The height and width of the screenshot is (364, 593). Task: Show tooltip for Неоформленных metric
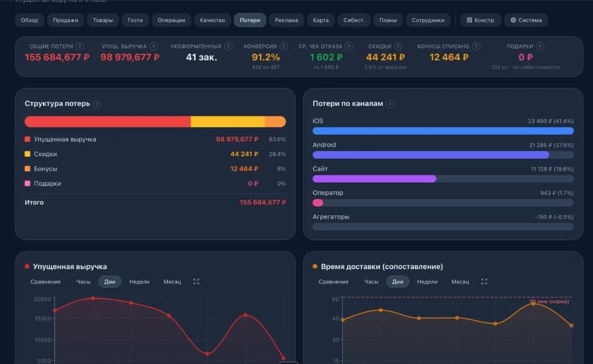(x=228, y=46)
